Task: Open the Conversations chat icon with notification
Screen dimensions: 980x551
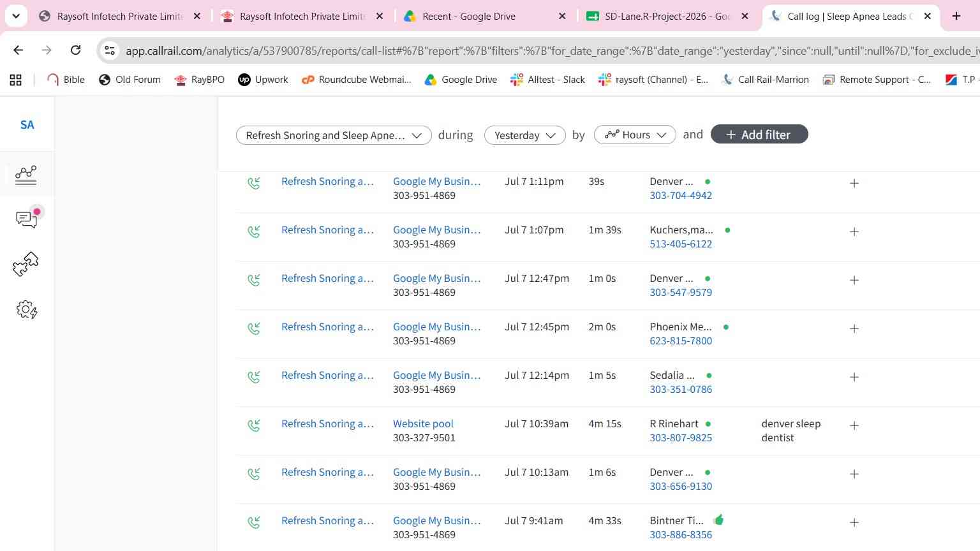Action: pos(27,218)
